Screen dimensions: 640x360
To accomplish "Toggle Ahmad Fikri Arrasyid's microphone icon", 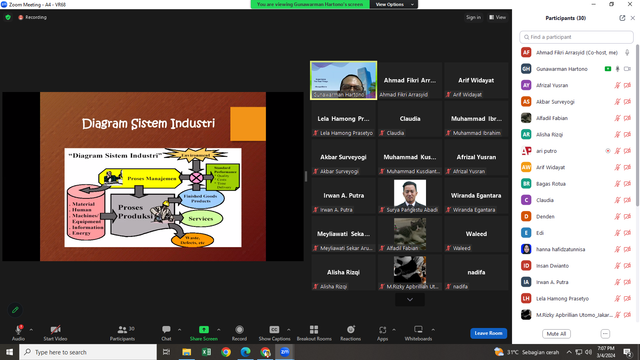I will (x=627, y=53).
